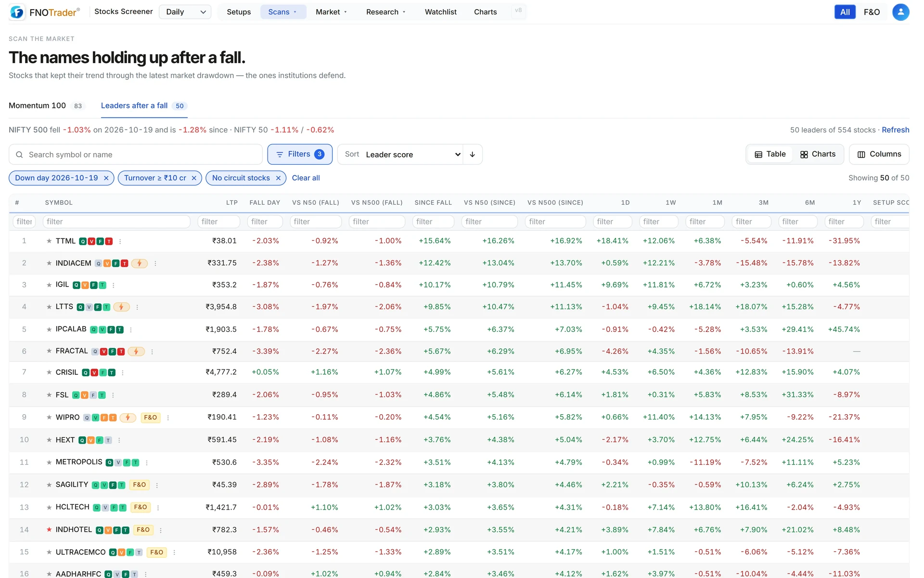Expand the Research menu
This screenshot has width=924, height=578.
pos(386,12)
